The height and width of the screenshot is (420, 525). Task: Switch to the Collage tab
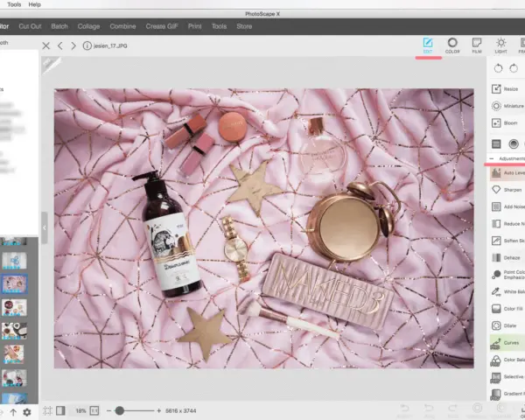(x=88, y=26)
